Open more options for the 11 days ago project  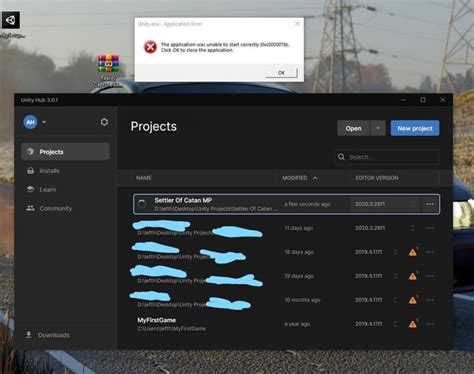(x=430, y=228)
